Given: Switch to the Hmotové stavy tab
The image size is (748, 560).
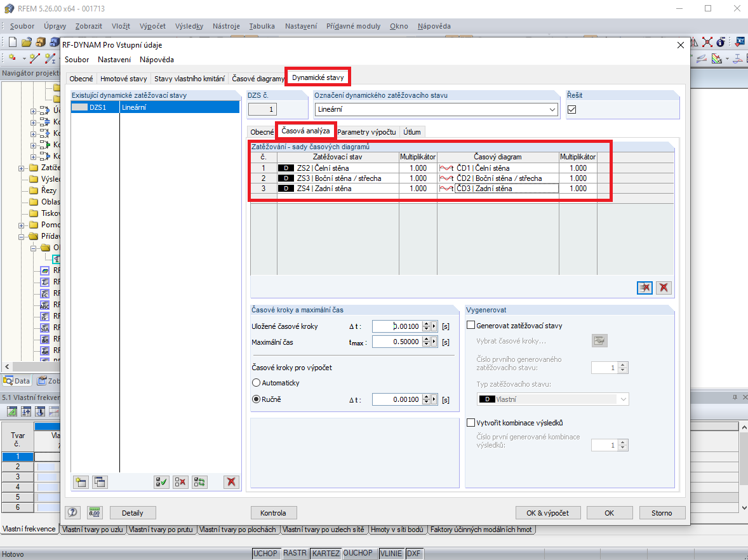Looking at the screenshot, I should point(124,79).
